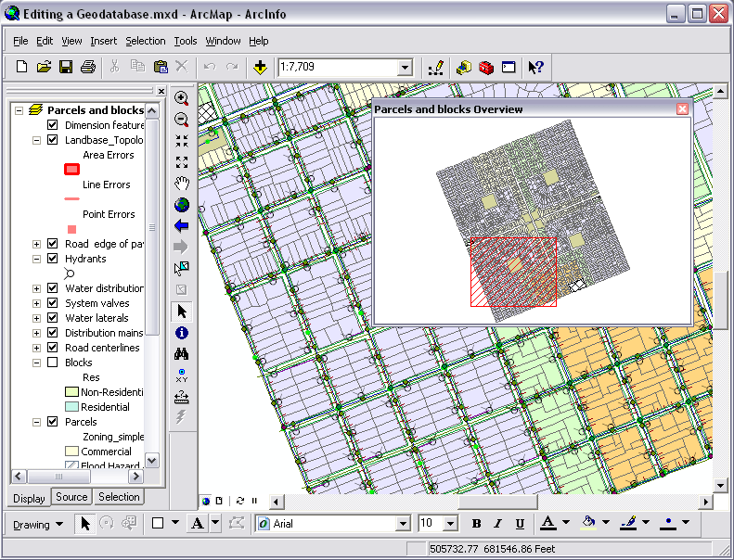The height and width of the screenshot is (560, 734).
Task: Click the line color brush
Action: click(628, 523)
